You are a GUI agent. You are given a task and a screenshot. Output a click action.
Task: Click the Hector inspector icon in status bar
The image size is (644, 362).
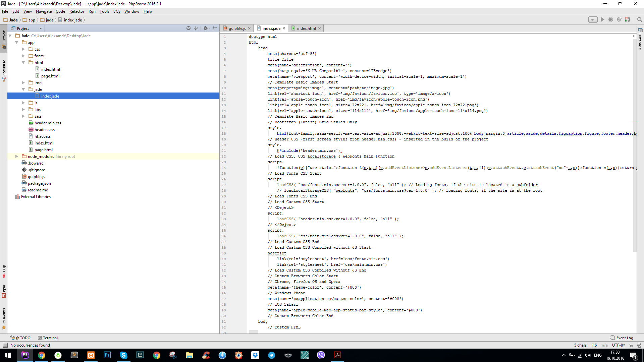pyautogui.click(x=639, y=345)
